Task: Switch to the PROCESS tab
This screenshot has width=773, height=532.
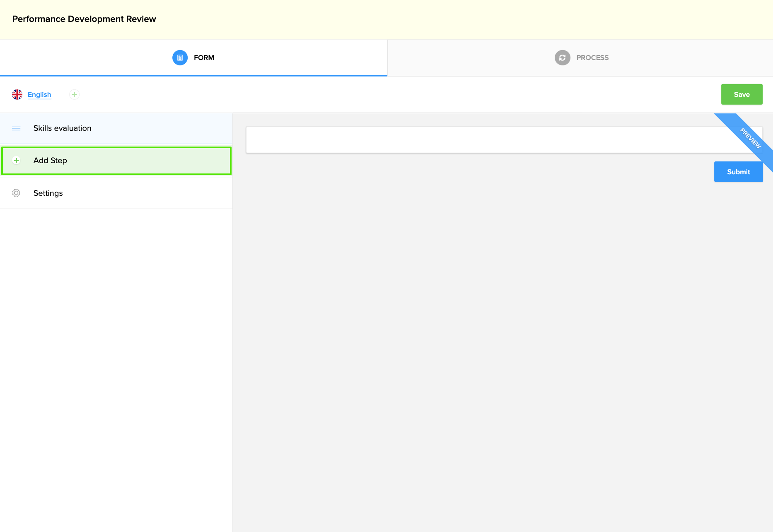Action: coord(592,58)
